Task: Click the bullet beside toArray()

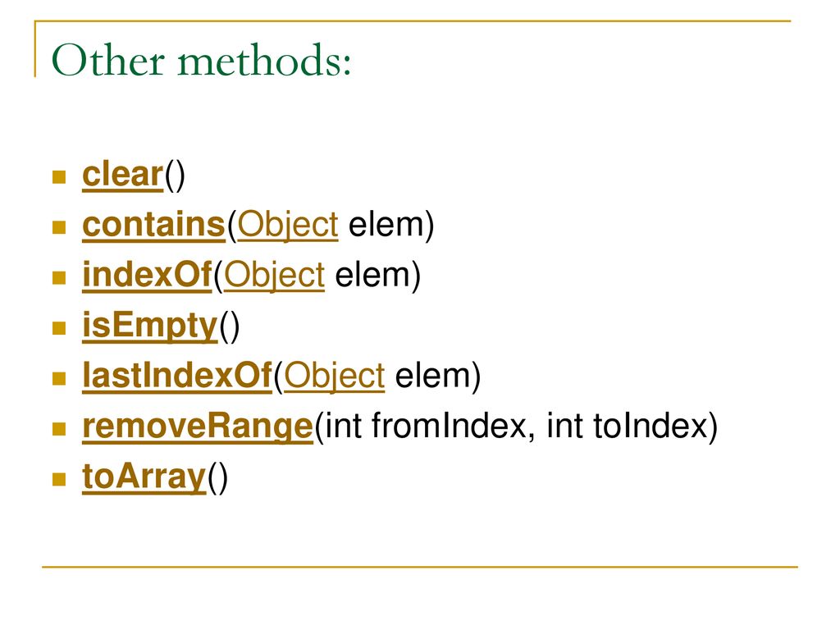Action: click(x=59, y=479)
